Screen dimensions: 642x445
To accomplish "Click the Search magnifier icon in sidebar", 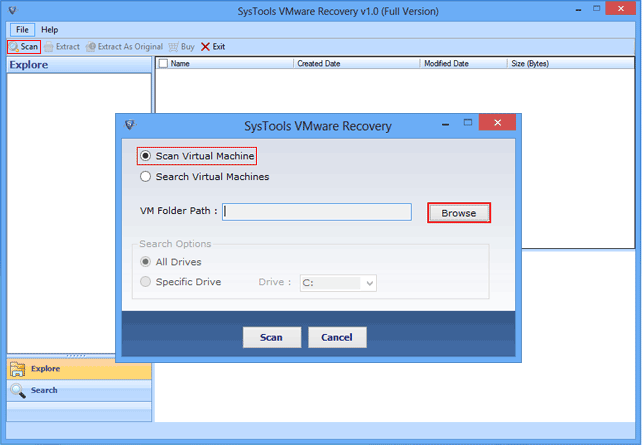I will 18,391.
